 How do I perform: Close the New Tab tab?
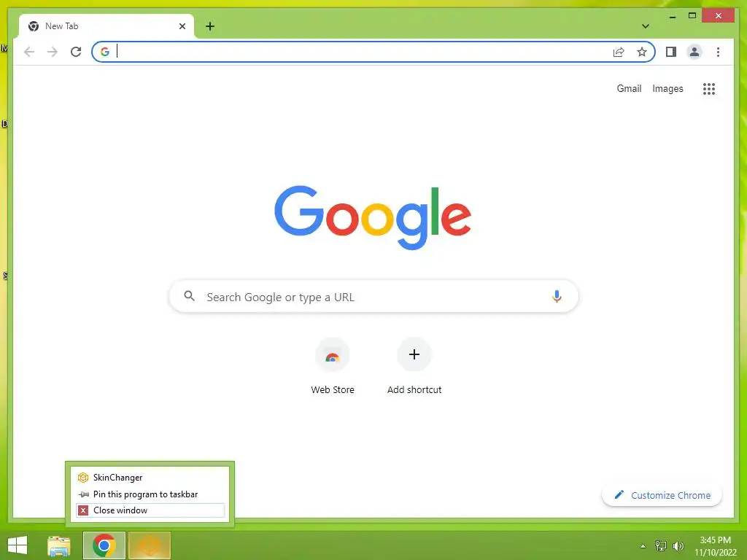pyautogui.click(x=182, y=26)
